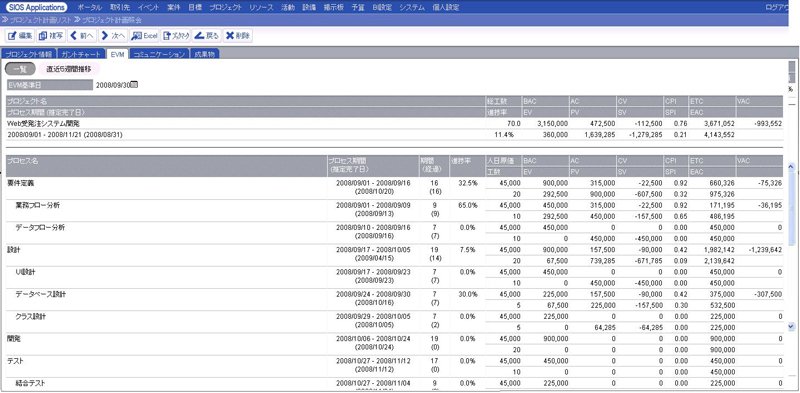Click the 65.0% progress value
Image resolution: width=800 pixels, height=393 pixels.
click(468, 205)
